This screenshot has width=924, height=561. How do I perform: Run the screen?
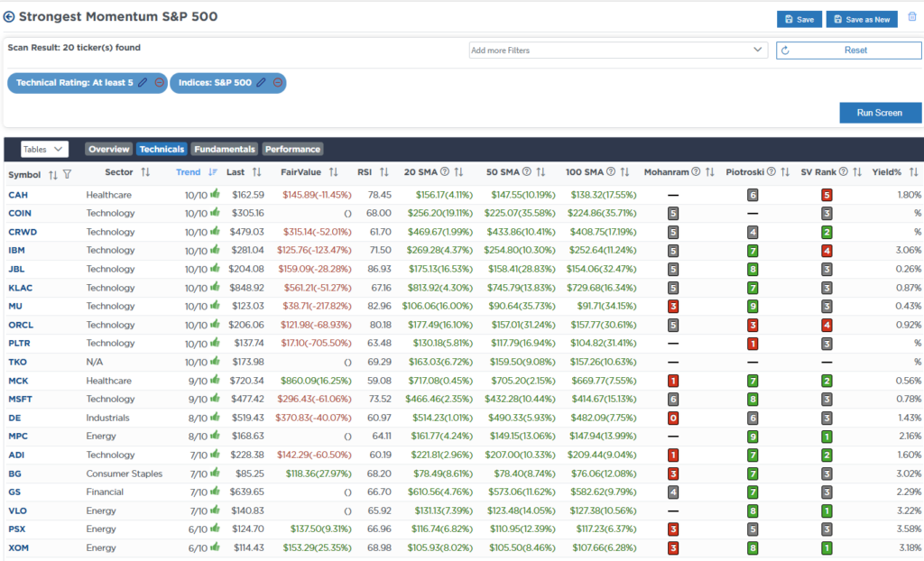(x=881, y=113)
